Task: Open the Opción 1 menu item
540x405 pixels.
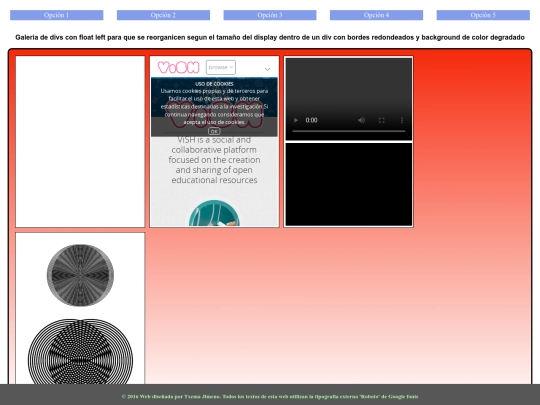Action: pyautogui.click(x=56, y=15)
